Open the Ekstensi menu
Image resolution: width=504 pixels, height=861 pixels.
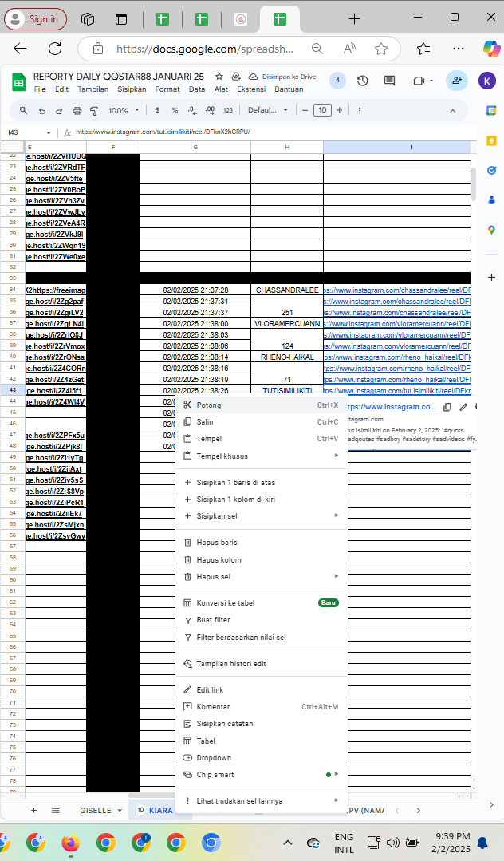pos(251,89)
